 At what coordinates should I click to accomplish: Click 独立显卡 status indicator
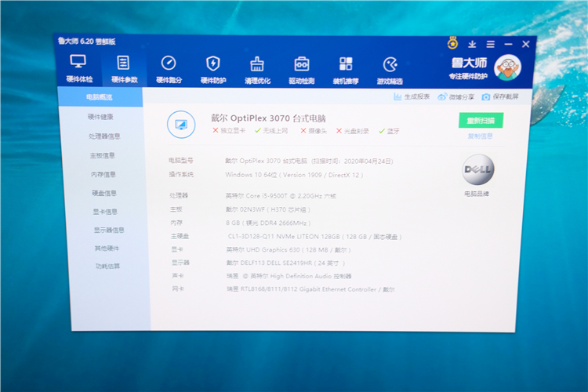229,130
